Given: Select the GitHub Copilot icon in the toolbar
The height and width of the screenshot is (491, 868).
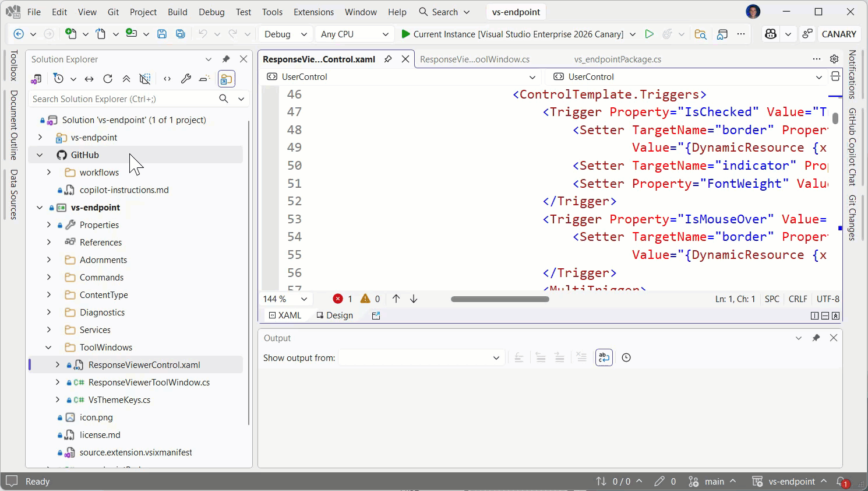Looking at the screenshot, I should point(771,34).
